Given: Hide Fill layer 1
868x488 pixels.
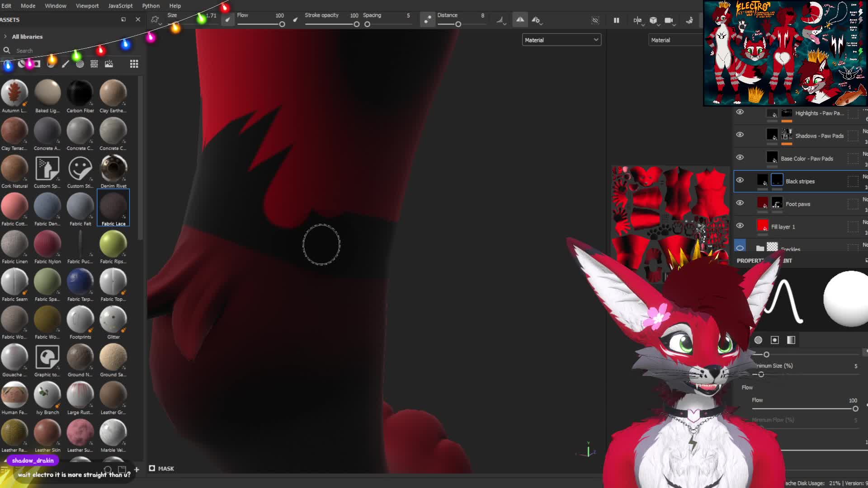Looking at the screenshot, I should pos(740,225).
